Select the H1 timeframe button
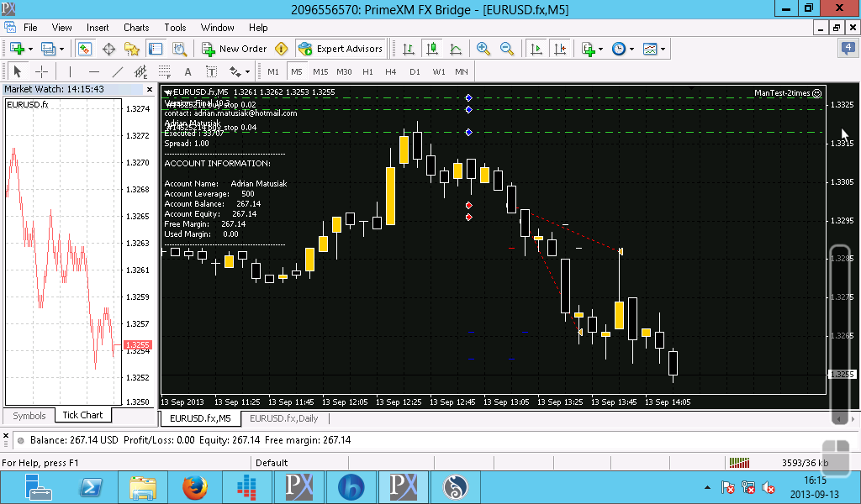This screenshot has height=504, width=861. tap(367, 71)
